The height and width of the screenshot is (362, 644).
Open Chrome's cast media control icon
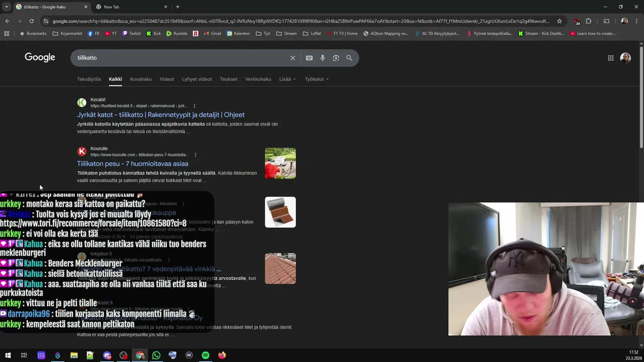(606, 21)
